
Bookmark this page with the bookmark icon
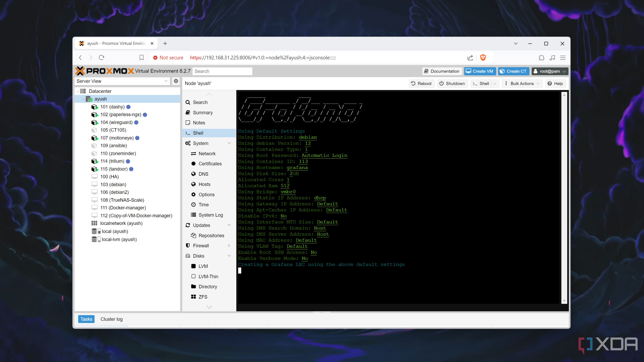tap(142, 57)
